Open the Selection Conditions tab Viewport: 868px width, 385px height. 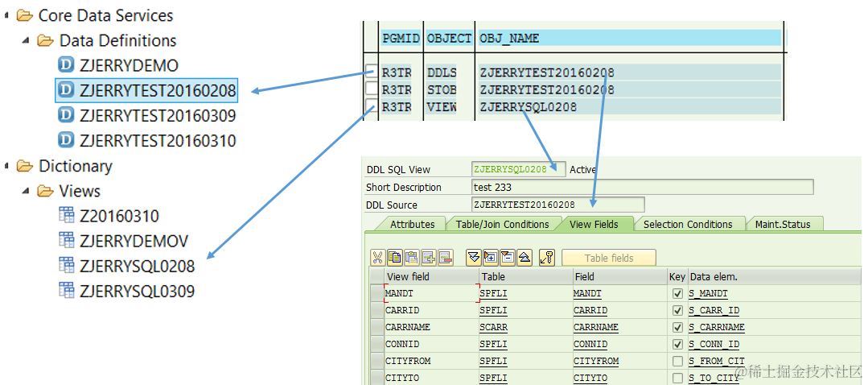click(x=688, y=224)
